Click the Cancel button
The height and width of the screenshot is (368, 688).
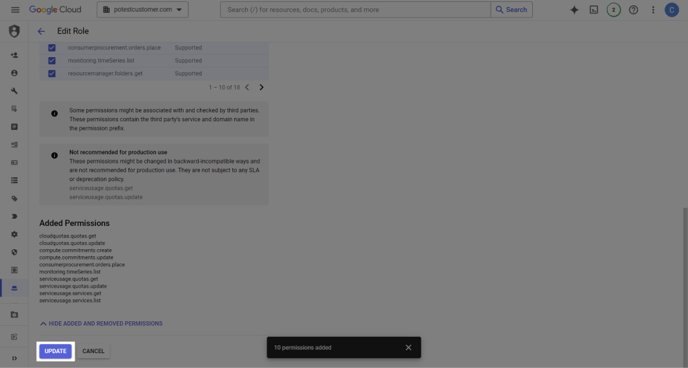(x=93, y=351)
